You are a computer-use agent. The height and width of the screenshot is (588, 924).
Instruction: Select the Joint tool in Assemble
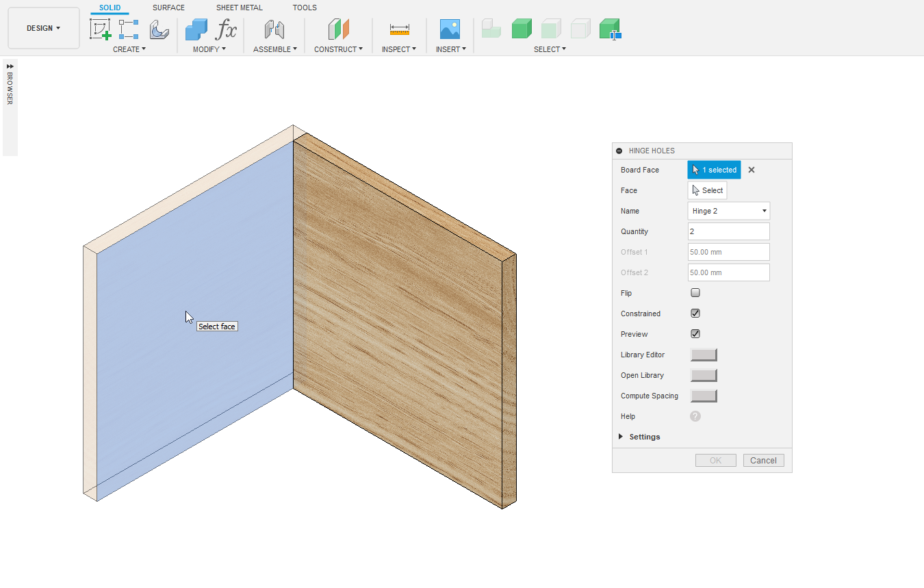274,29
